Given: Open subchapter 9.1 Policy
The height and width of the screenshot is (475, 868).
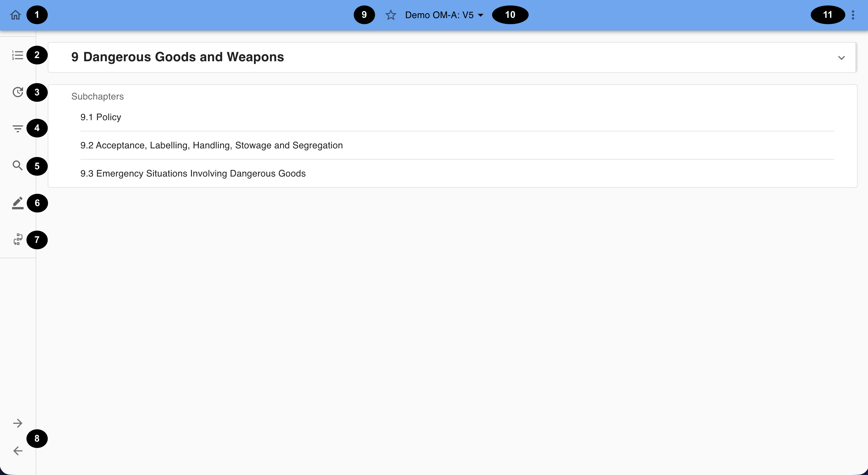Looking at the screenshot, I should point(100,117).
